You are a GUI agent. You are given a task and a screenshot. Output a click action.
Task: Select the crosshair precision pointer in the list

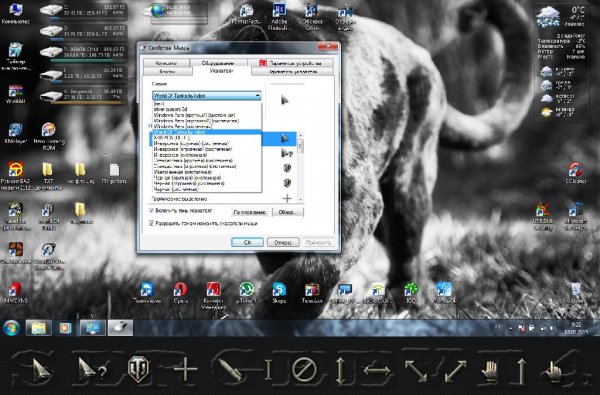pyautogui.click(x=287, y=198)
